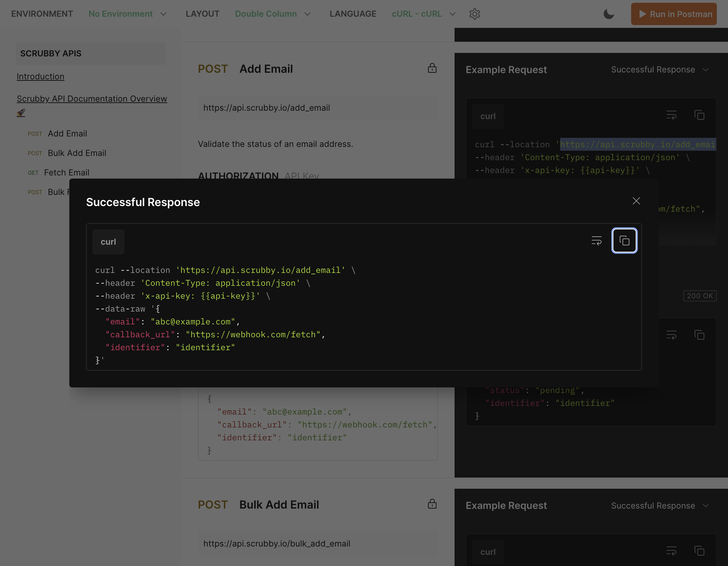Toggle word wrap in Bulk Add Email example

pos(671,551)
